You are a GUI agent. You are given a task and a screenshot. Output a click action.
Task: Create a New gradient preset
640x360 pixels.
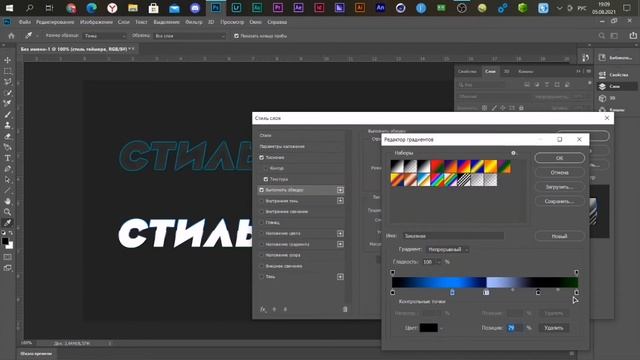pos(559,236)
